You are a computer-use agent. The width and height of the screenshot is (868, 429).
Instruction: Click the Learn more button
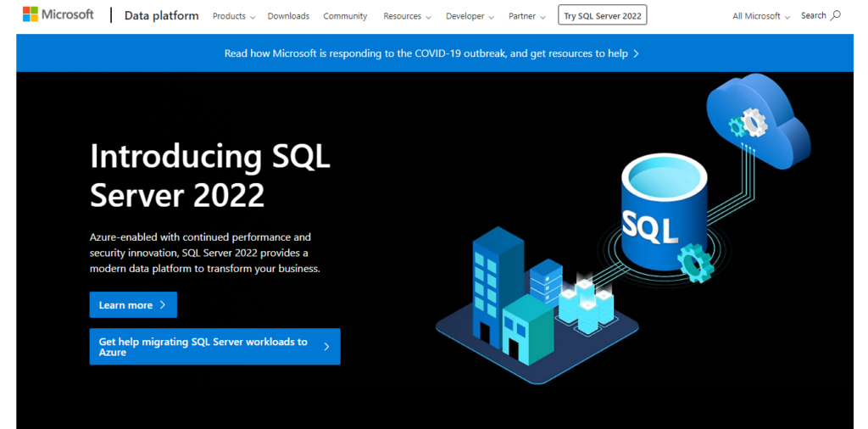(133, 305)
